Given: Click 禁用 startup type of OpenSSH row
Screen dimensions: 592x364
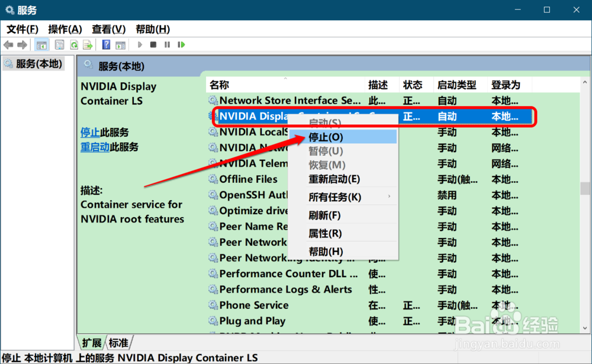Looking at the screenshot, I should [x=447, y=195].
